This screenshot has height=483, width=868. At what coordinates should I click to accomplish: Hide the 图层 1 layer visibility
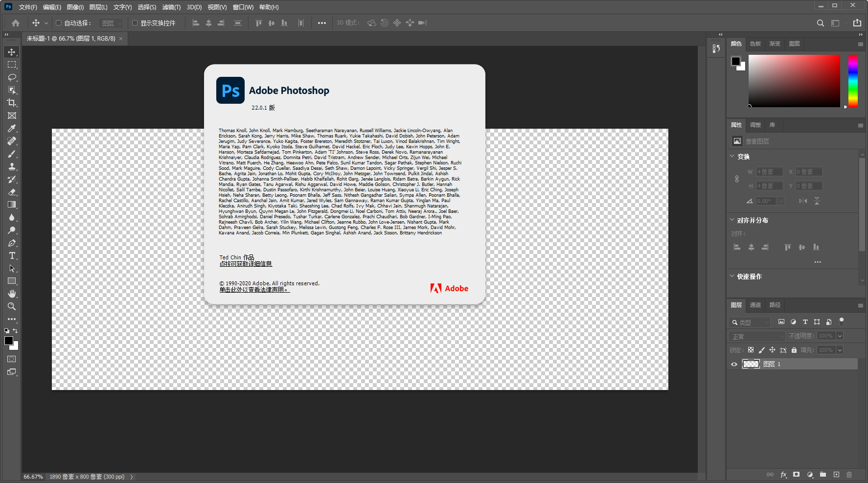[x=734, y=364]
